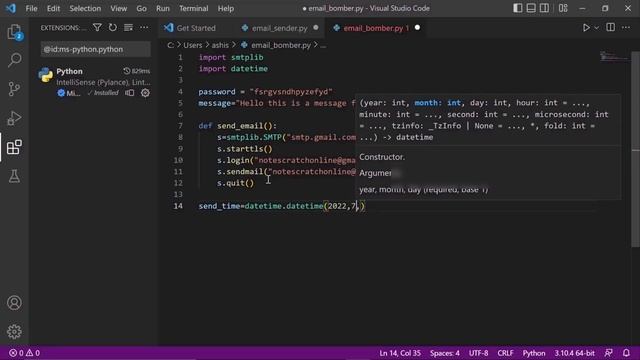640x360 pixels.
Task: Open the Run menu
Action: (x=163, y=8)
